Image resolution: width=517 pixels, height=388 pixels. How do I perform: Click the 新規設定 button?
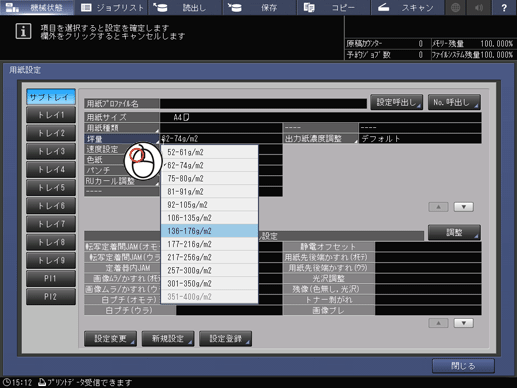coord(168,339)
